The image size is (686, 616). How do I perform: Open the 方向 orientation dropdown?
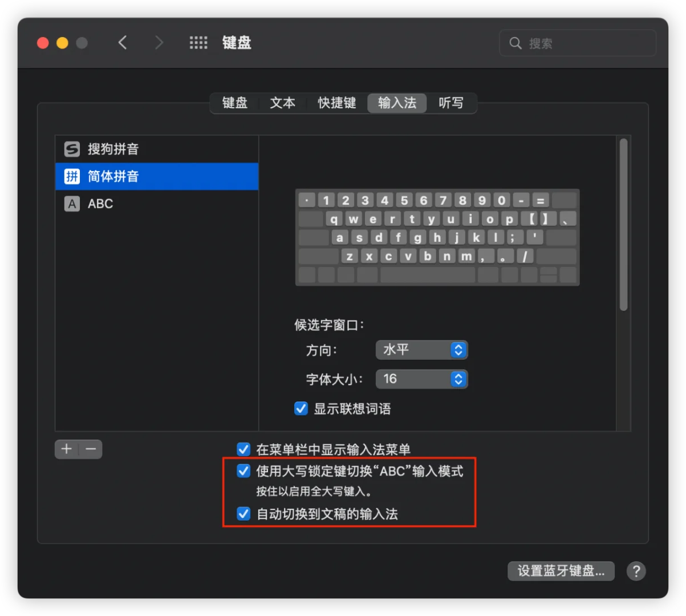pos(422,350)
